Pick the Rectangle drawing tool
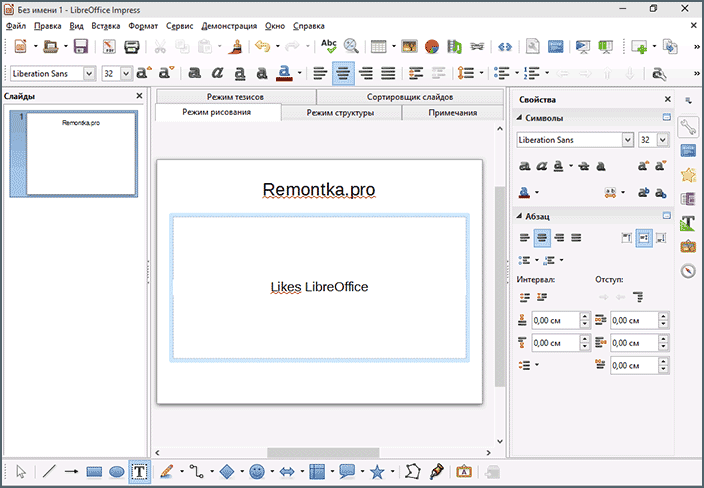 pos(94,472)
